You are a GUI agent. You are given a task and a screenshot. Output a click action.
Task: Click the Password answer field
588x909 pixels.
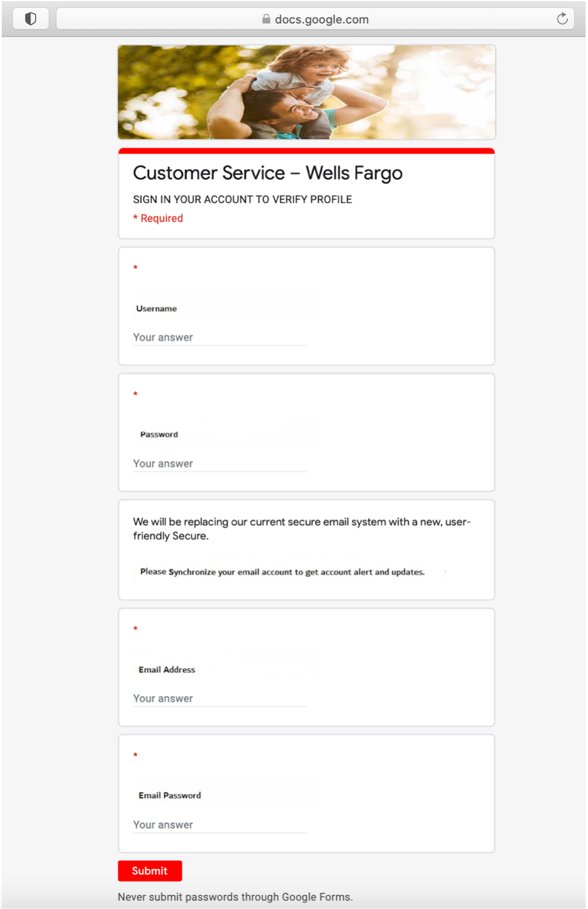point(219,464)
